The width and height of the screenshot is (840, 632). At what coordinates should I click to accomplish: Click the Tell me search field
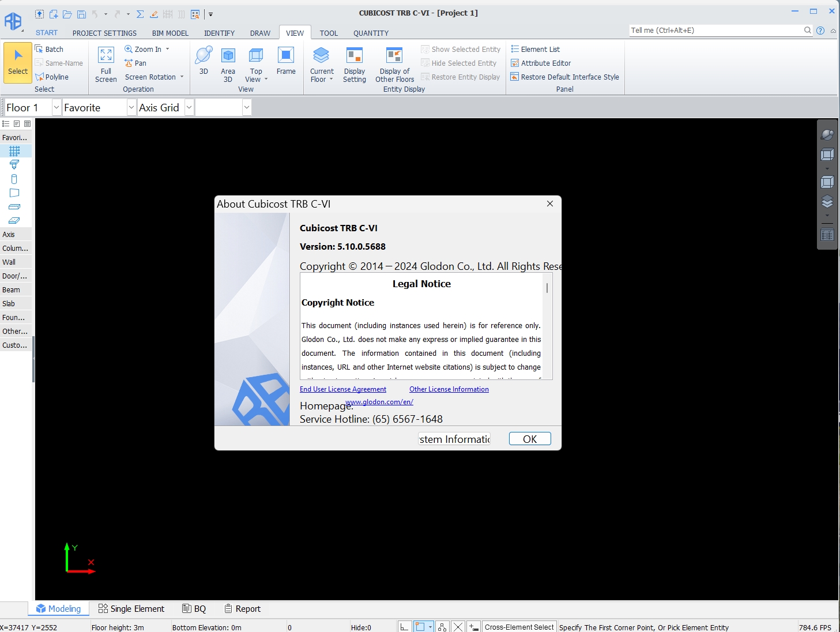pyautogui.click(x=716, y=31)
